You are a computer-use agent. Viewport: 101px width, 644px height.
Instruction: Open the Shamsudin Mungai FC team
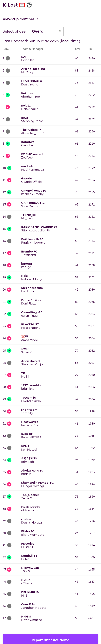37,483
